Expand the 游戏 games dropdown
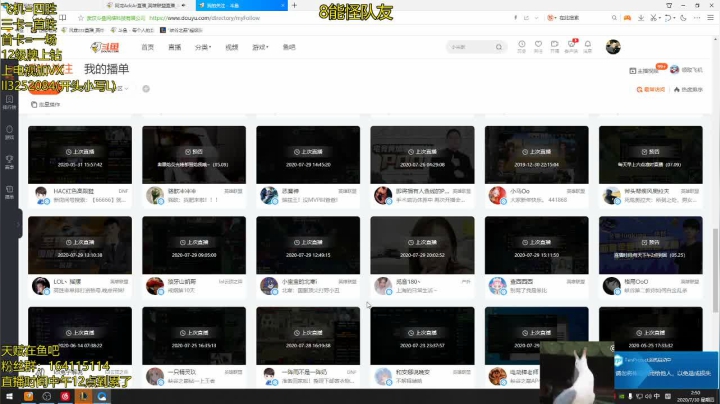 260,47
